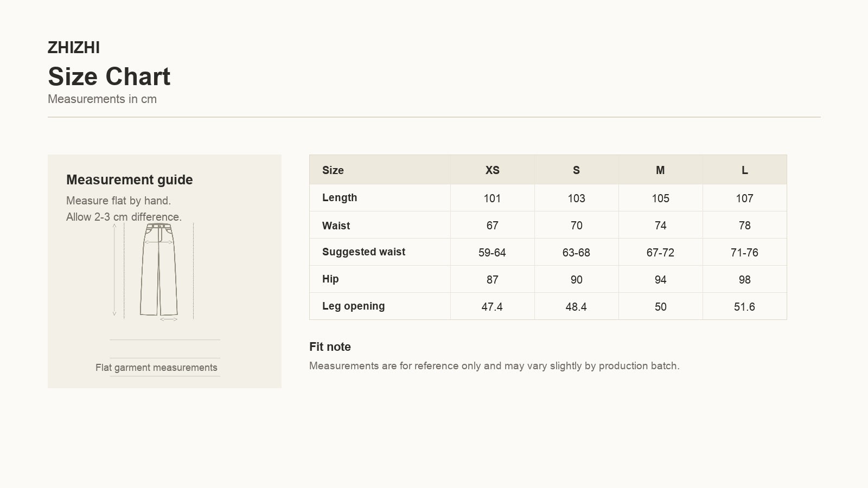The width and height of the screenshot is (868, 488).
Task: Click the leg opening arrow below pants
Action: click(169, 319)
